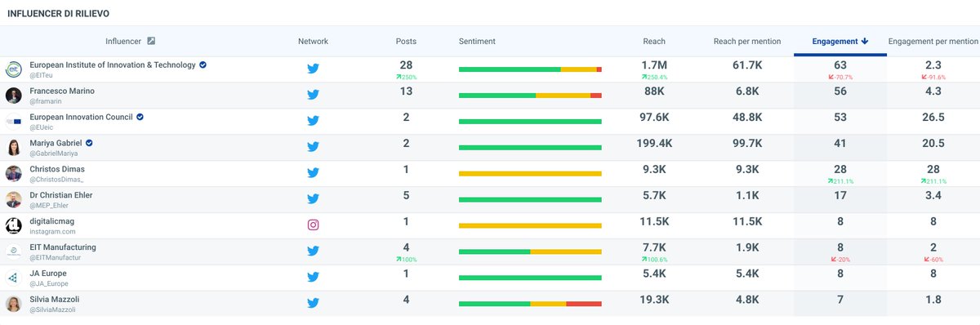980x325 pixels.
Task: Click Dr Christian Ehler's profile avatar
Action: (x=13, y=199)
